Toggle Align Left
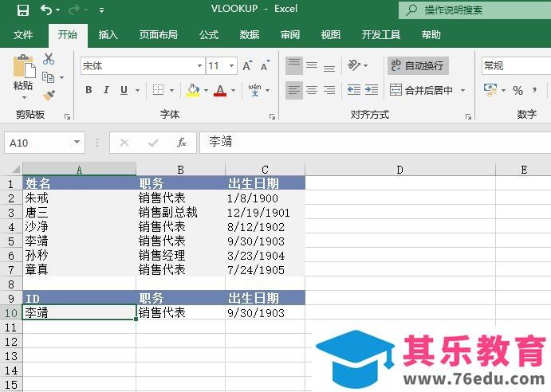Image resolution: width=551 pixels, height=392 pixels. coord(293,90)
